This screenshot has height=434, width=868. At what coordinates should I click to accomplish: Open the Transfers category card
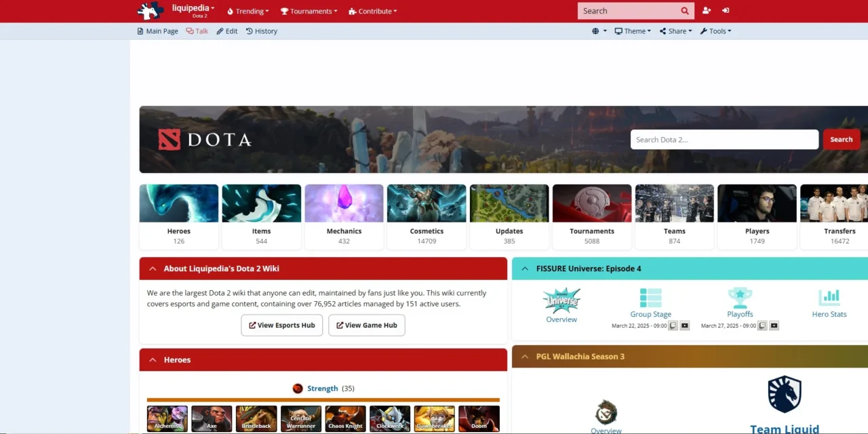(x=834, y=216)
